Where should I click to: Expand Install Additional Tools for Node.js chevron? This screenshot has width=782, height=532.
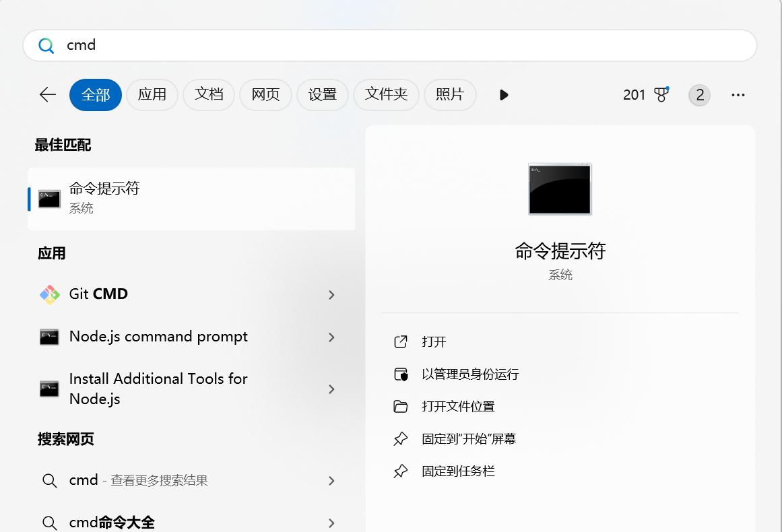tap(331, 389)
